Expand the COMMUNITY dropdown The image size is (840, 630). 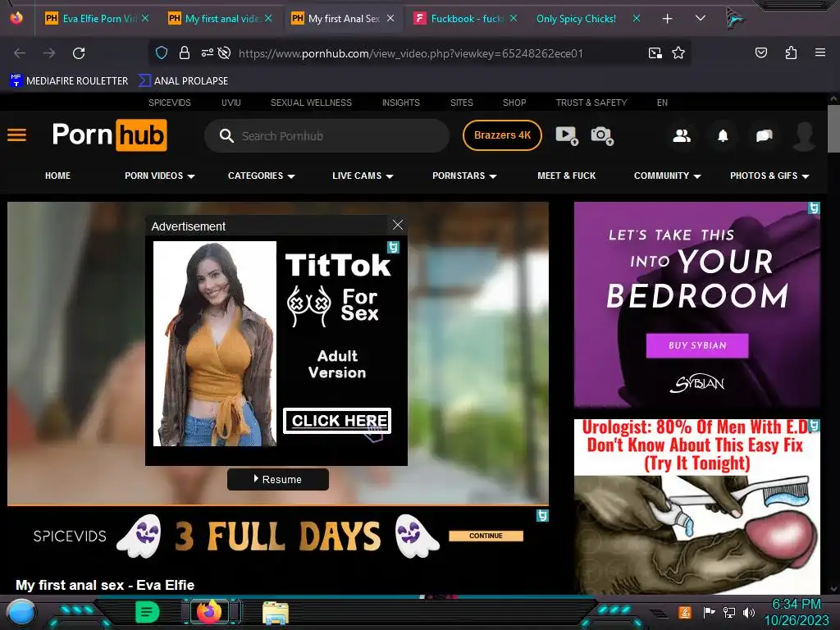668,176
